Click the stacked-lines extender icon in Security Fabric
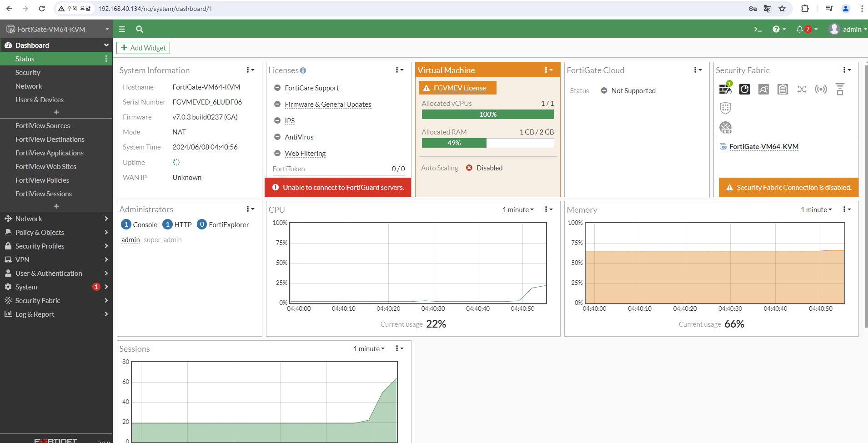Image resolution: width=868 pixels, height=443 pixels. tap(840, 89)
